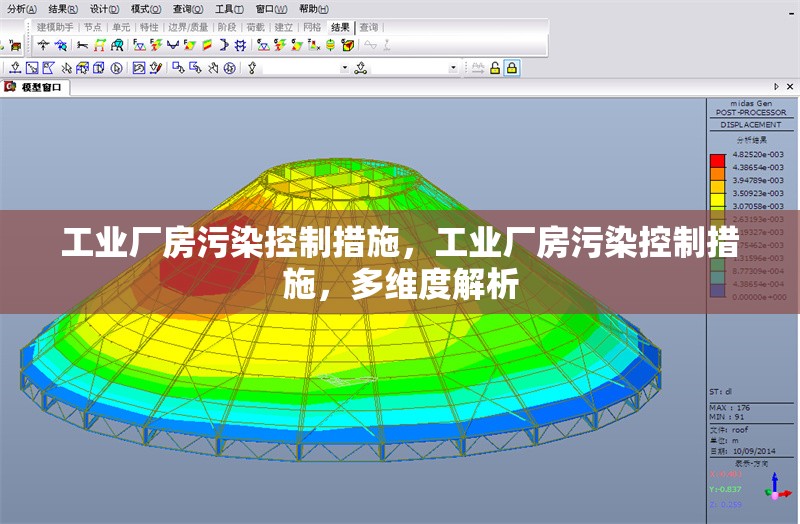
Task: Select the Deformed Shape beam icon
Action: (82, 45)
